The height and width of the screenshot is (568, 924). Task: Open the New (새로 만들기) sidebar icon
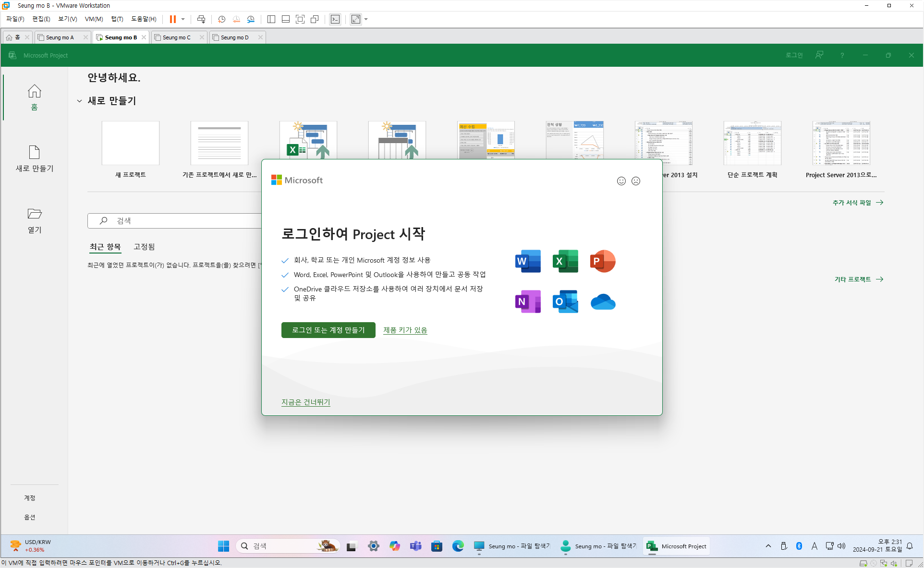coord(34,153)
